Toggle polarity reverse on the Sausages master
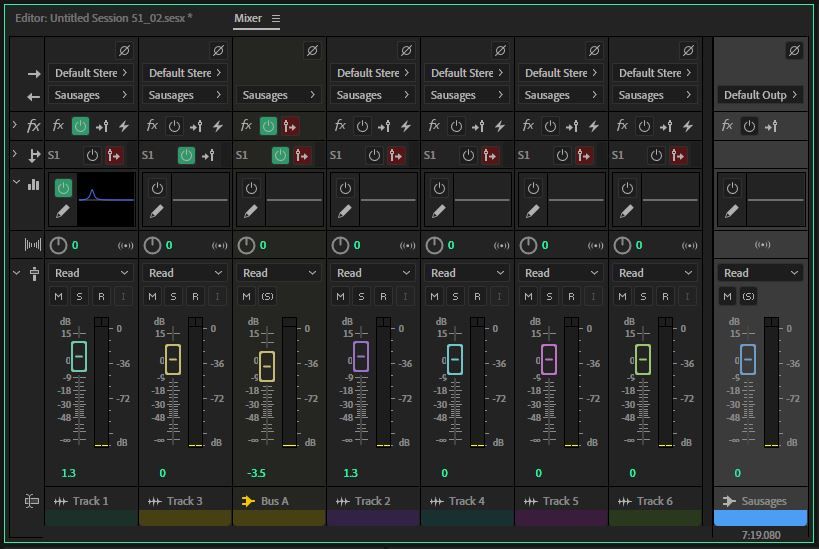 794,51
